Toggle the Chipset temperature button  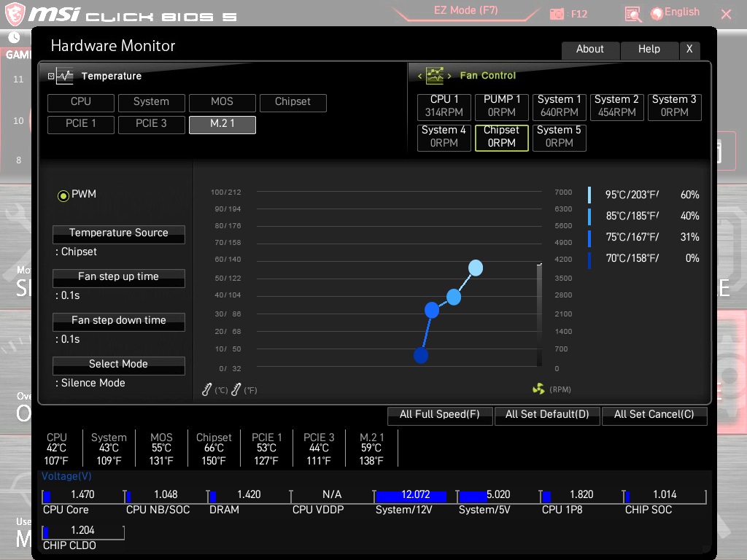pos(293,103)
